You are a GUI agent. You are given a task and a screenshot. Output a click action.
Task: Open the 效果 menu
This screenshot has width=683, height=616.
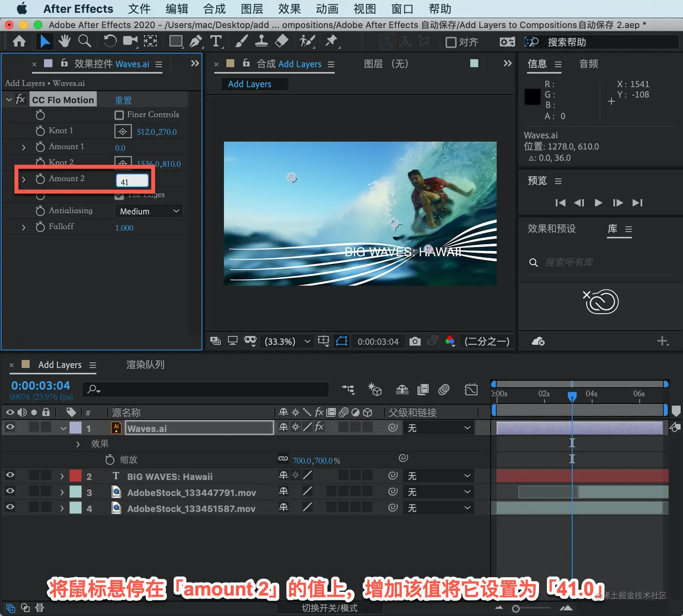click(290, 9)
